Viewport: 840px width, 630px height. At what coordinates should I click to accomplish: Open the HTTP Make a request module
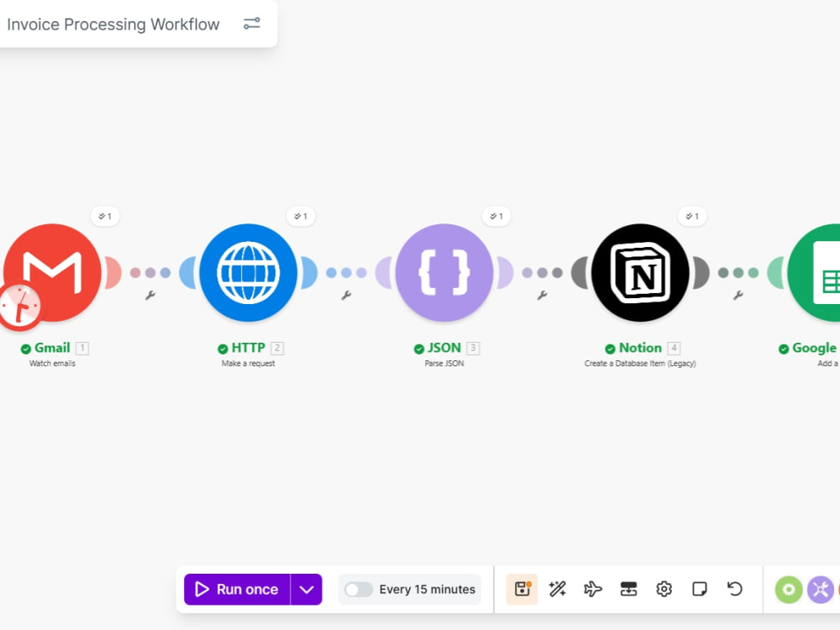tap(248, 273)
